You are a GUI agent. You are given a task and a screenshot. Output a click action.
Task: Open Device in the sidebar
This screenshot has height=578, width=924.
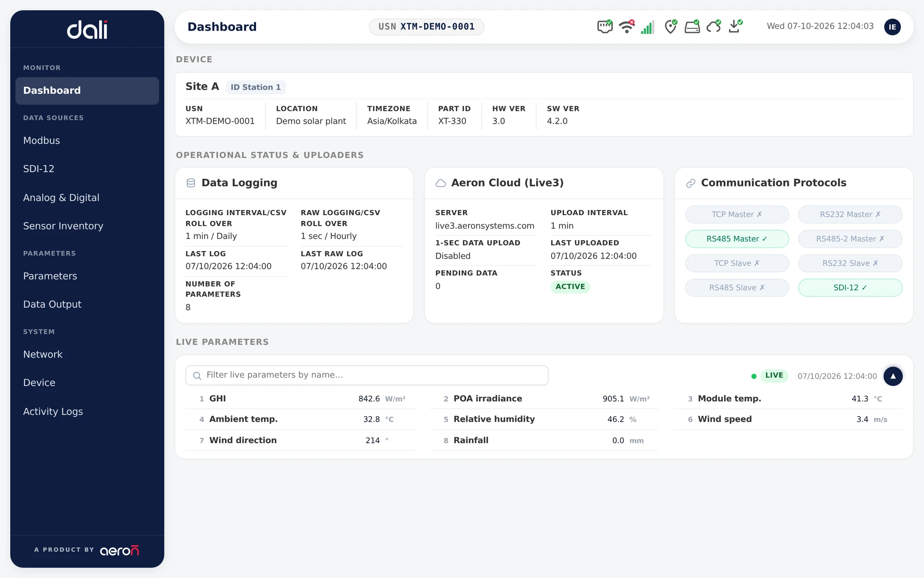(x=87, y=383)
